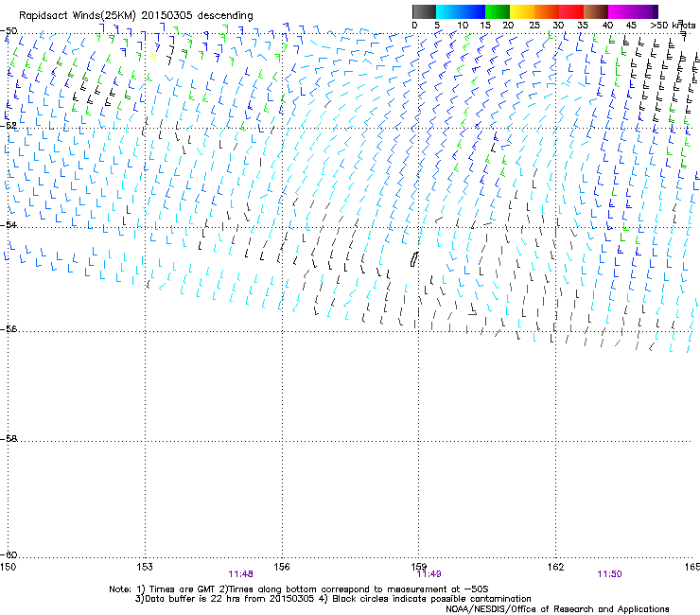Image resolution: width=700 pixels, height=615 pixels.
Task: Click the latitude label -56
Action: [x=9, y=329]
